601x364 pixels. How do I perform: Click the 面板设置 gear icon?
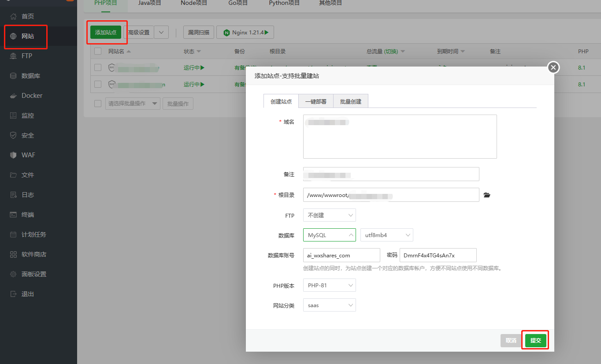[13, 274]
